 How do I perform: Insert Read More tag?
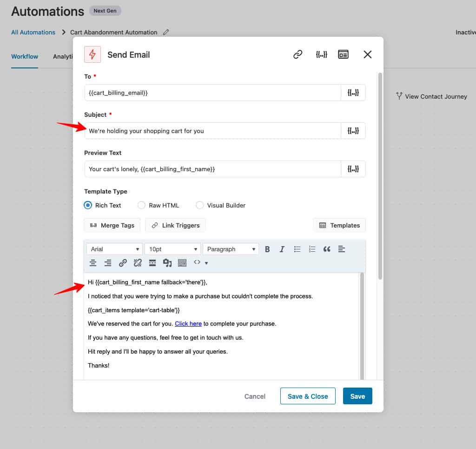click(x=152, y=263)
